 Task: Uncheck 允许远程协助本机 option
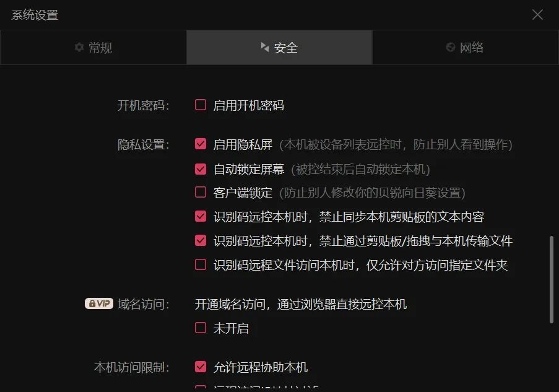click(x=201, y=367)
